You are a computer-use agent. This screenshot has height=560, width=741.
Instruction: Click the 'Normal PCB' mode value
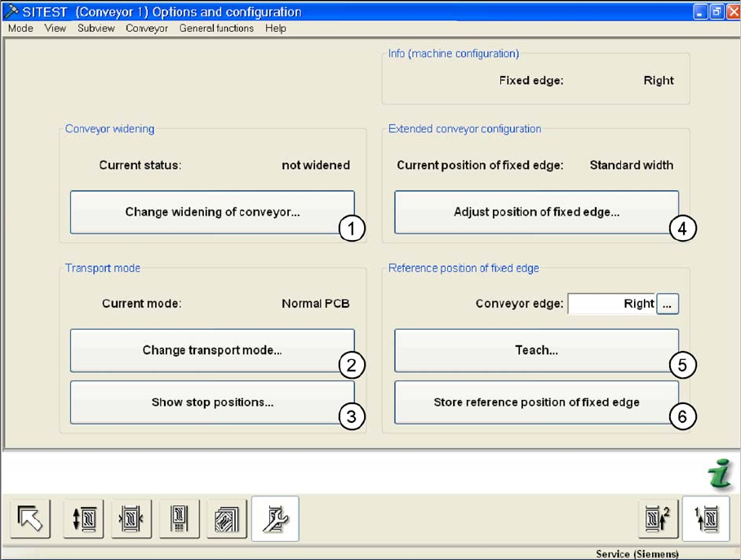coord(316,304)
